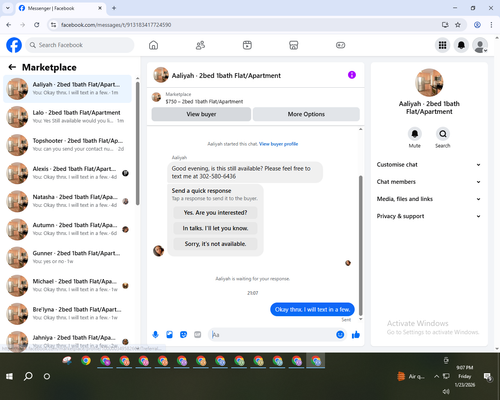
Task: Search in conversation using the magnifier icon
Action: click(x=443, y=134)
